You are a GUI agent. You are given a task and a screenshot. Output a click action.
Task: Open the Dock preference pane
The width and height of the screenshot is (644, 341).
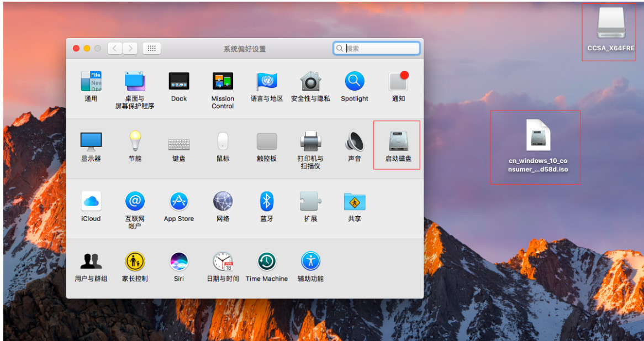(x=178, y=83)
